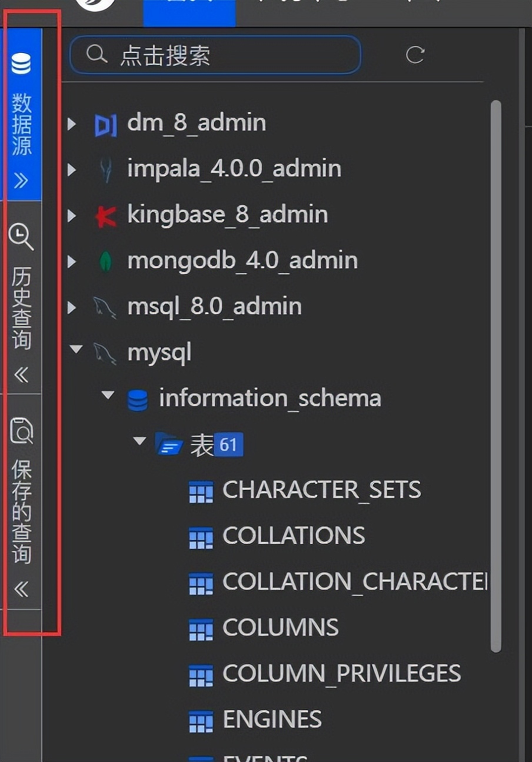Click the 点击搜索 search field

pos(215,55)
